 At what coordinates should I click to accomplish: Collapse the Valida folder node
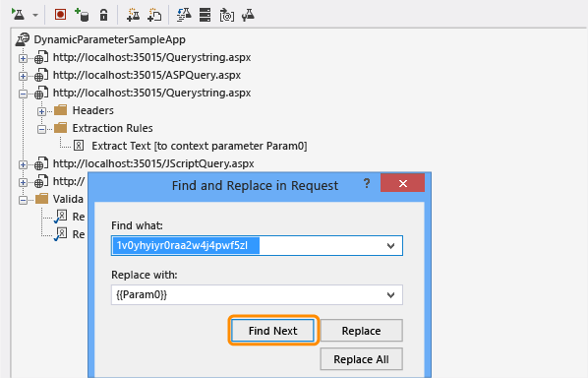[x=23, y=200]
